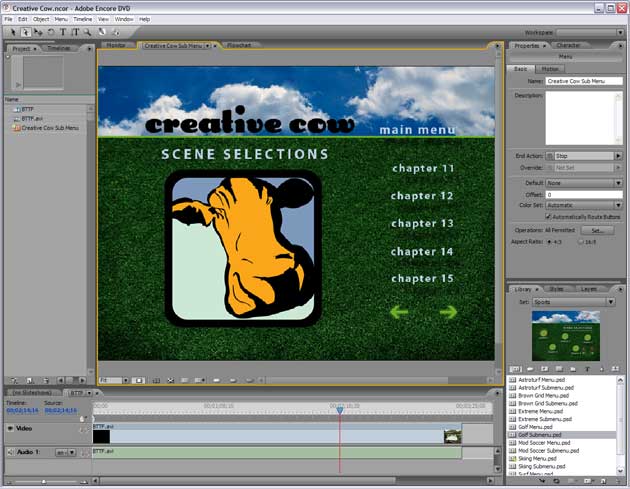Select chapter 14 button in menu
Screen dimensions: 630x489
click(422, 252)
